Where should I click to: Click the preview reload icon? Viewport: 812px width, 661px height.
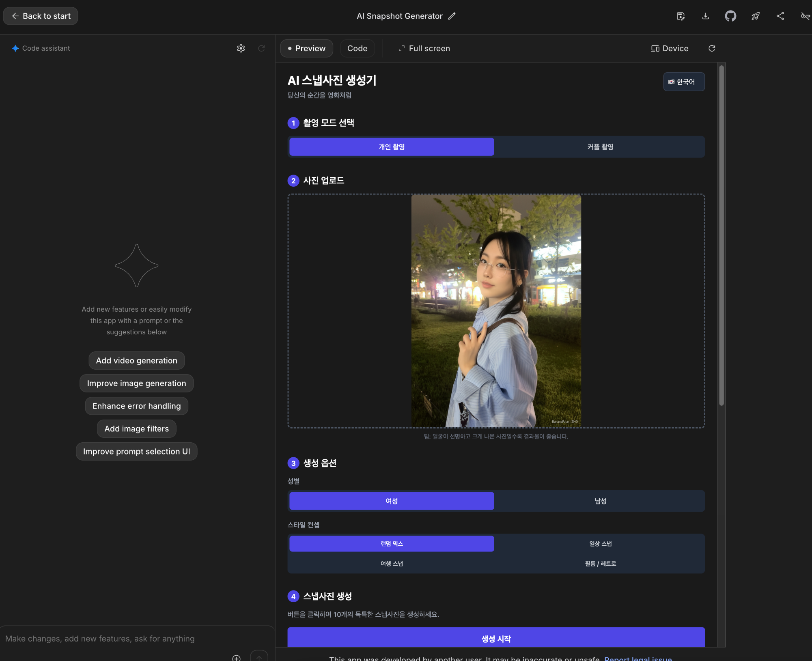[x=712, y=48]
